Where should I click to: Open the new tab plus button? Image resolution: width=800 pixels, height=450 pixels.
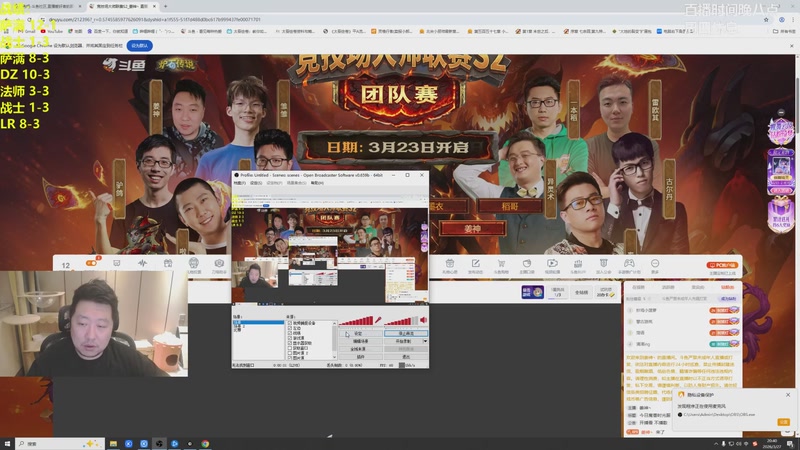[x=165, y=6]
